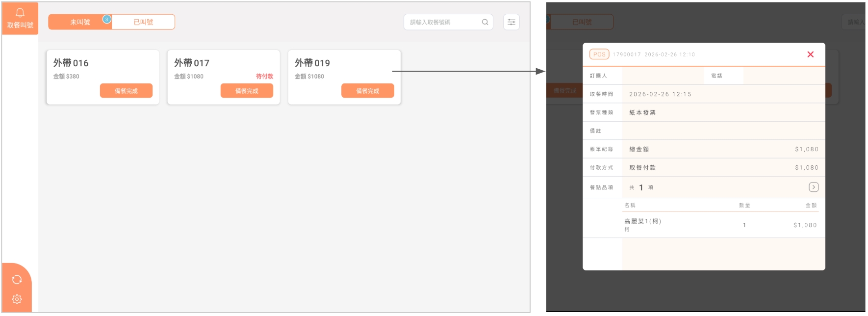This screenshot has height=316, width=868.
Task: Type in the 請輸入取餐號碼 search field
Action: point(441,22)
